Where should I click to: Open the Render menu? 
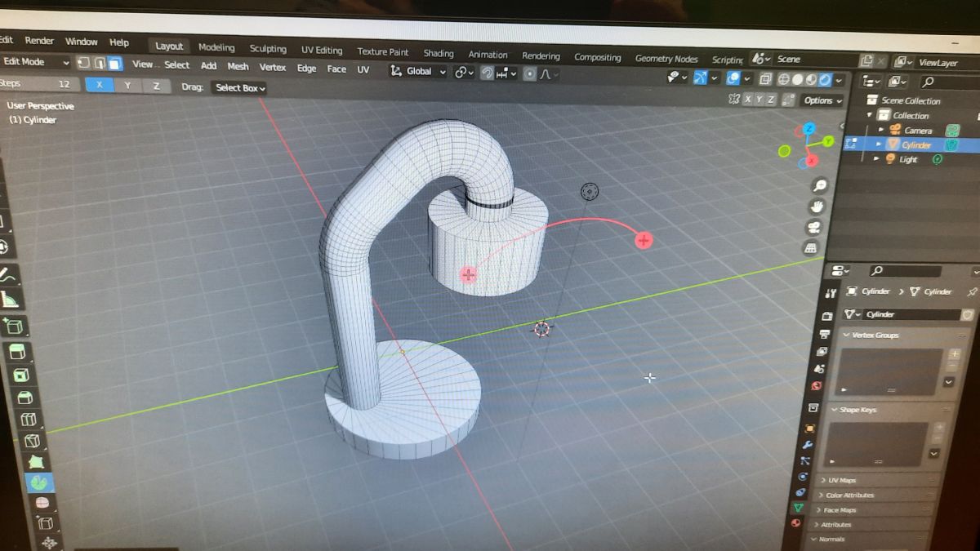coord(39,41)
